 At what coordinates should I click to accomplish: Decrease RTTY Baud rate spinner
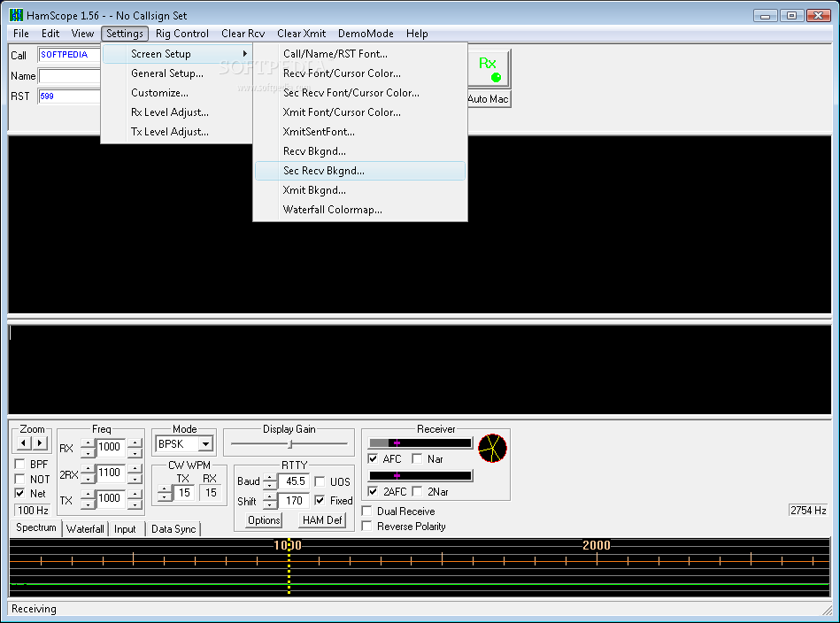coord(270,486)
